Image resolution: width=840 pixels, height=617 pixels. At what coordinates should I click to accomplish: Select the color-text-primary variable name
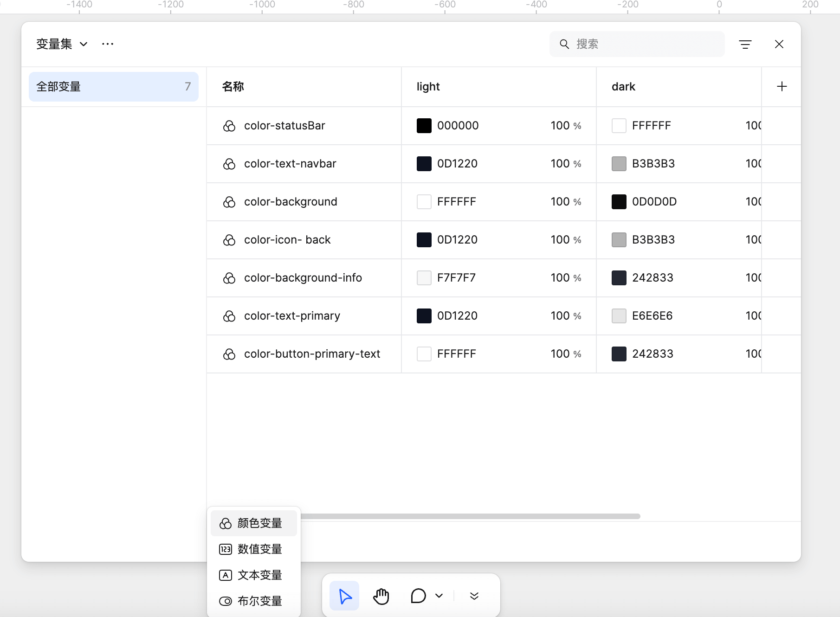(292, 315)
